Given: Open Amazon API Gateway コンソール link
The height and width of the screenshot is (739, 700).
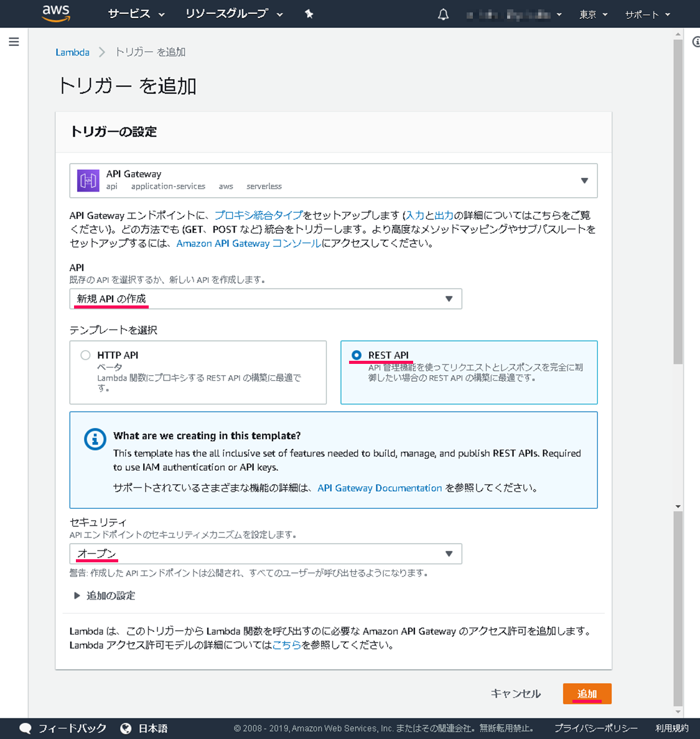Looking at the screenshot, I should 248,244.
